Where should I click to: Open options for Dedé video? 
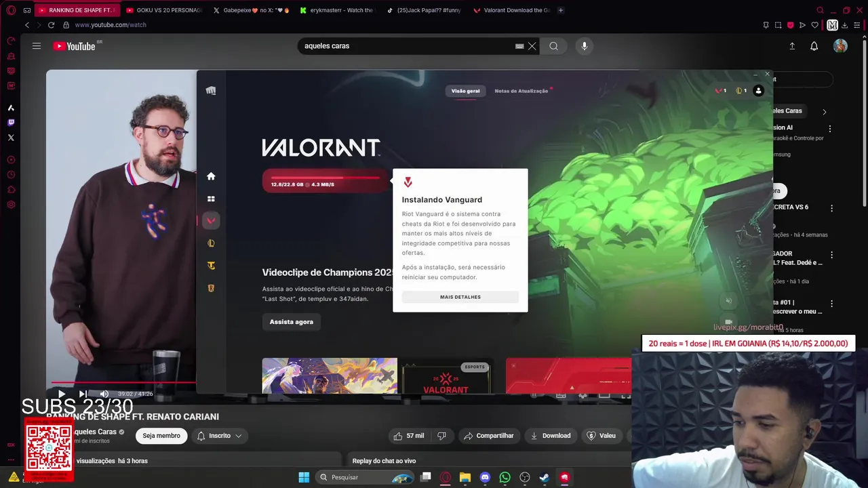831,256
